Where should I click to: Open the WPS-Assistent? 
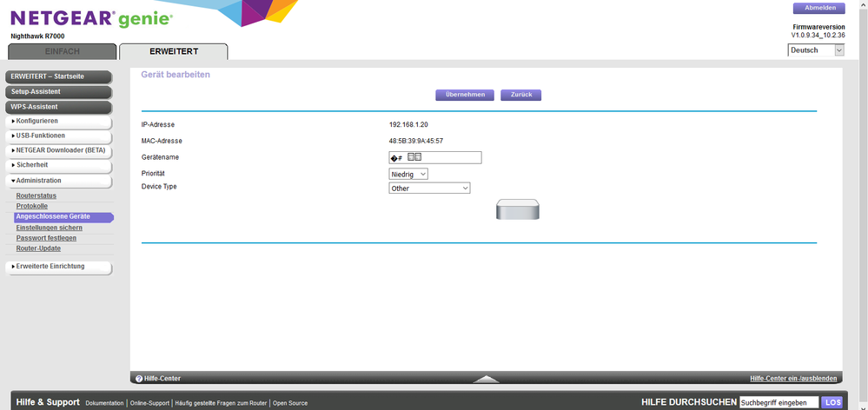[x=59, y=107]
